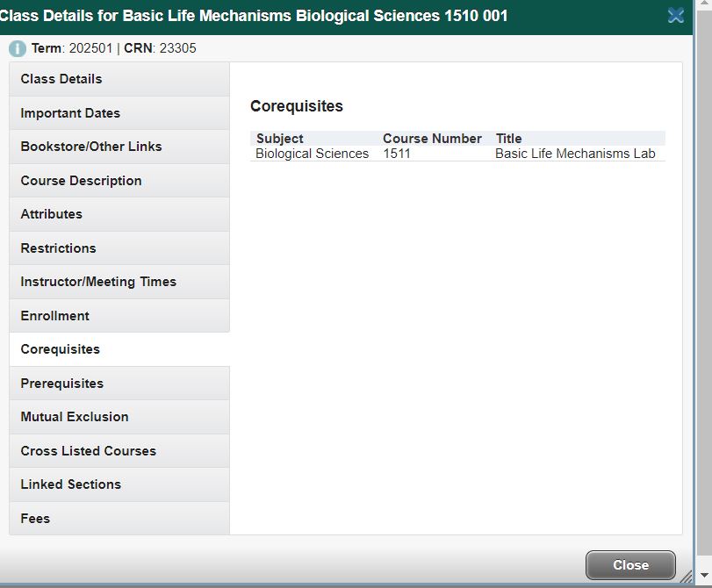View the Mutual Exclusion tab
Viewport: 712px width, 588px height.
(x=119, y=417)
